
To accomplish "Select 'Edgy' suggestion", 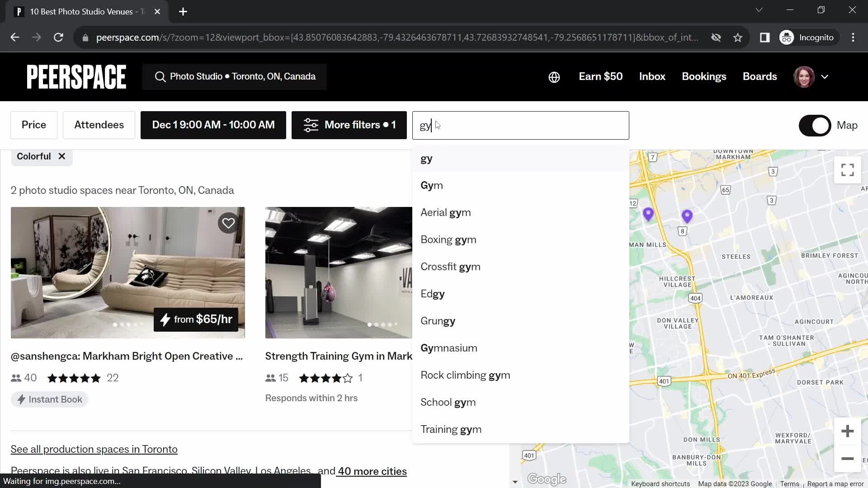I will pos(520,294).
